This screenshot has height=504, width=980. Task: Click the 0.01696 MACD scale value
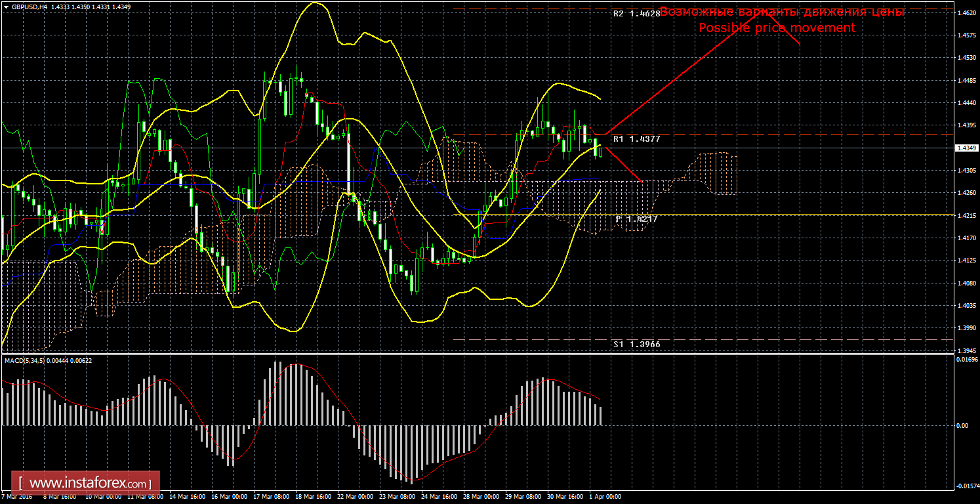(966, 360)
